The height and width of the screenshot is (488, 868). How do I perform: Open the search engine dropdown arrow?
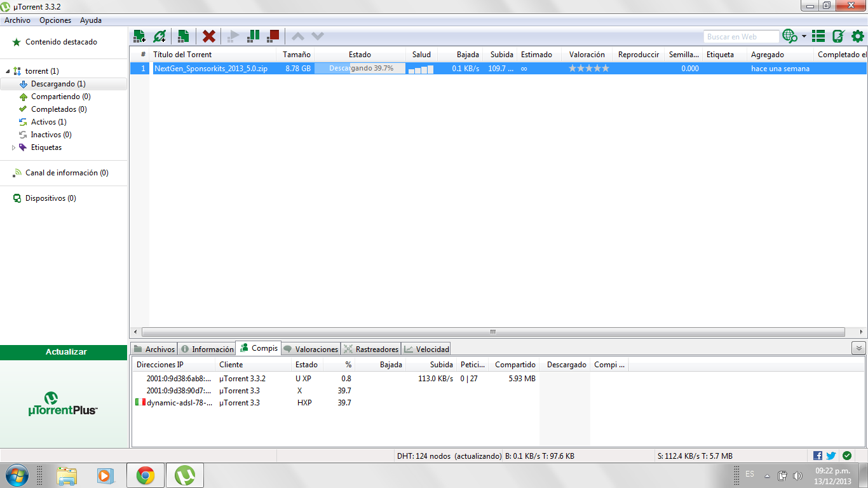tap(804, 37)
